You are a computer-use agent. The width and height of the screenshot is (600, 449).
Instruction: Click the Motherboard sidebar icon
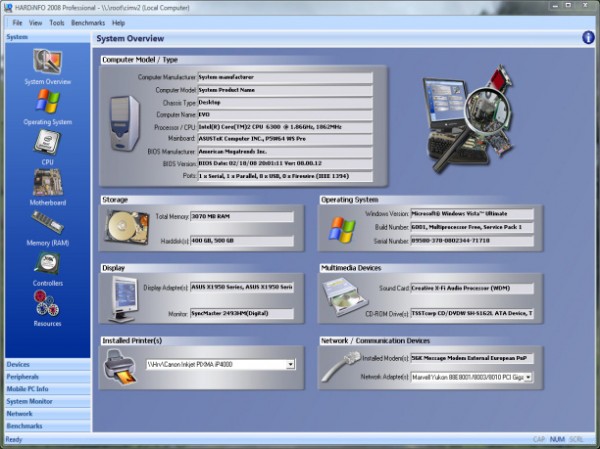[x=47, y=183]
